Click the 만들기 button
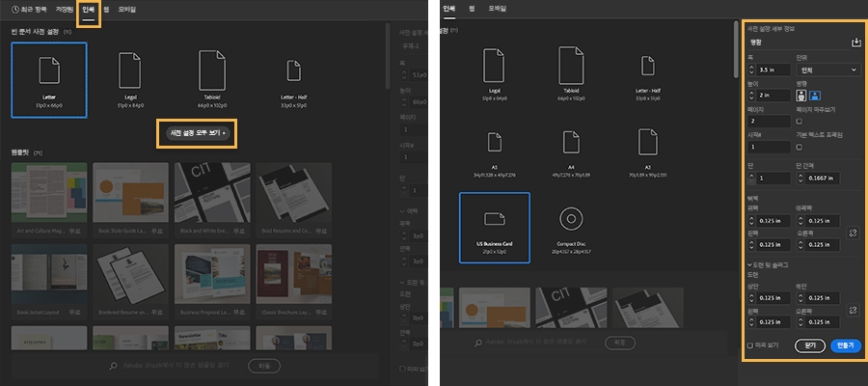The height and width of the screenshot is (386, 868). (845, 345)
